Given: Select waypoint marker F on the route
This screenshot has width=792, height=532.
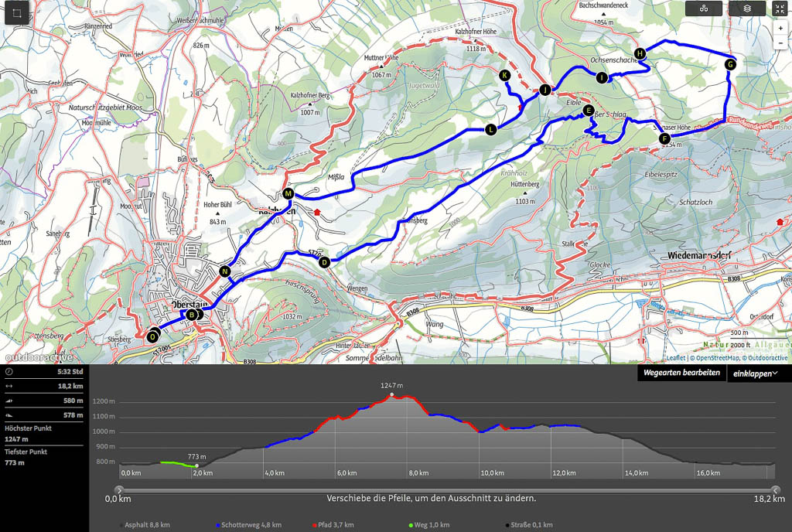Looking at the screenshot, I should 664,139.
